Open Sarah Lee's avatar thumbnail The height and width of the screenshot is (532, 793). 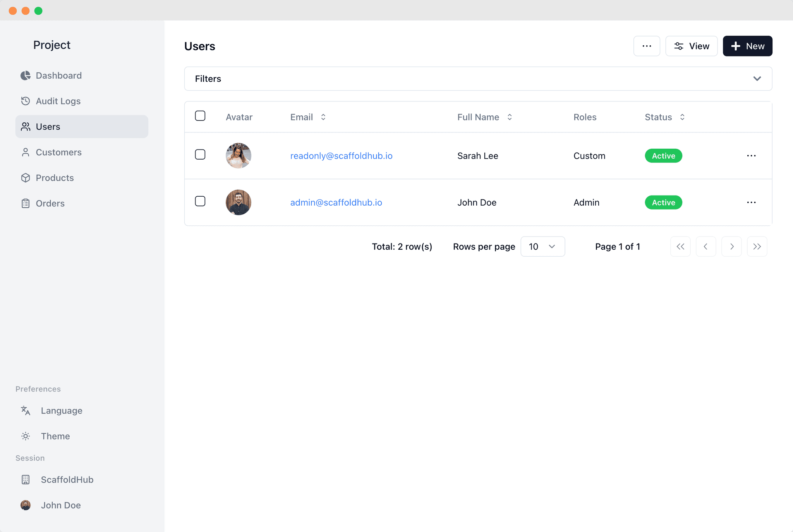click(x=239, y=155)
